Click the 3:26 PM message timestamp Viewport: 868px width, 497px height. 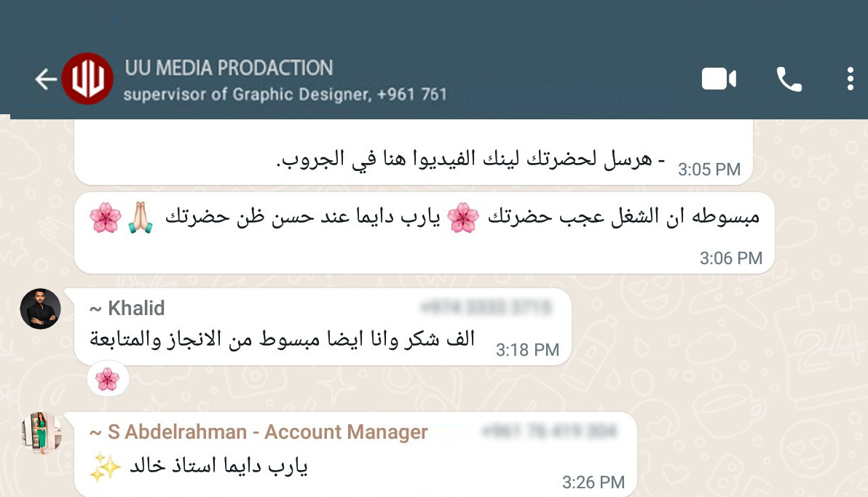point(593,482)
